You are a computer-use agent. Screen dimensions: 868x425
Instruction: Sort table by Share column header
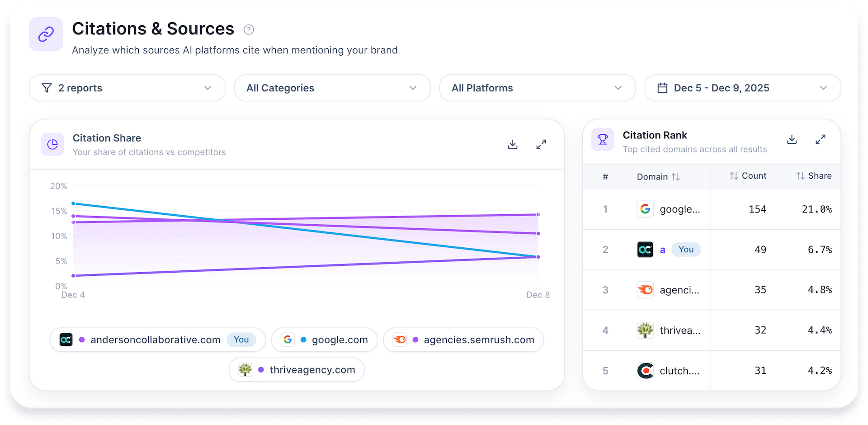click(814, 176)
